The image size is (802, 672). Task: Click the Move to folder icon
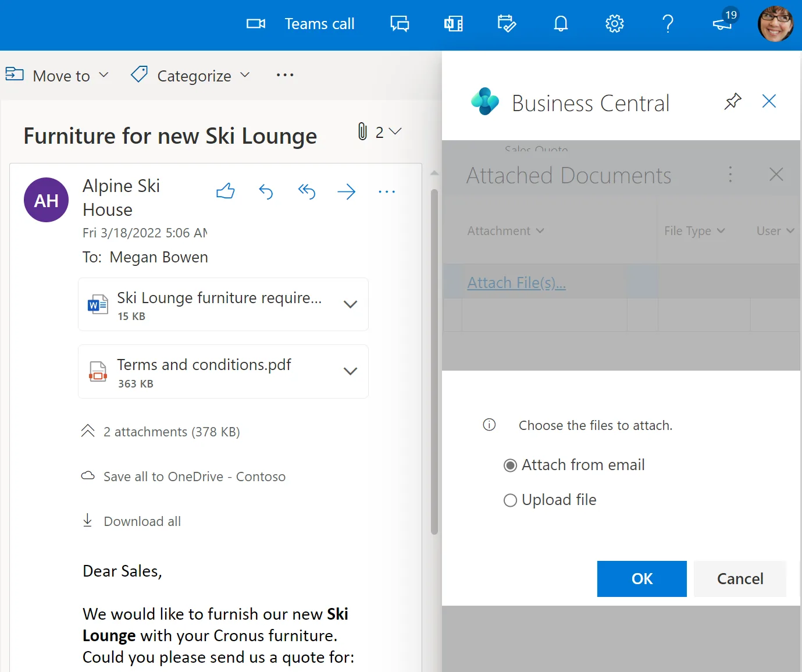coord(15,74)
